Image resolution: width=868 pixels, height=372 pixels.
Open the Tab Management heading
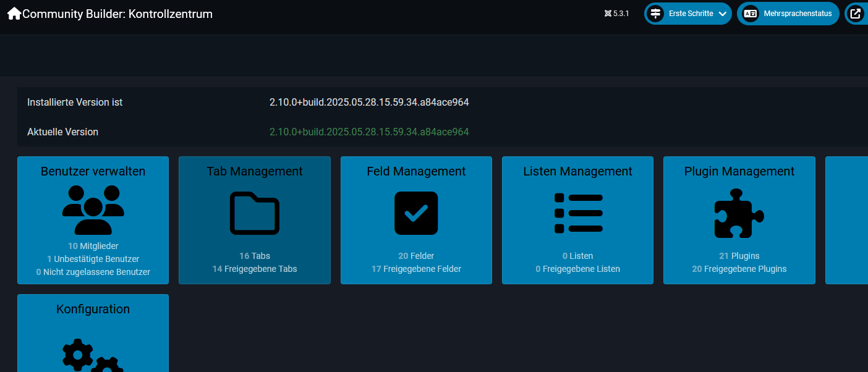255,171
